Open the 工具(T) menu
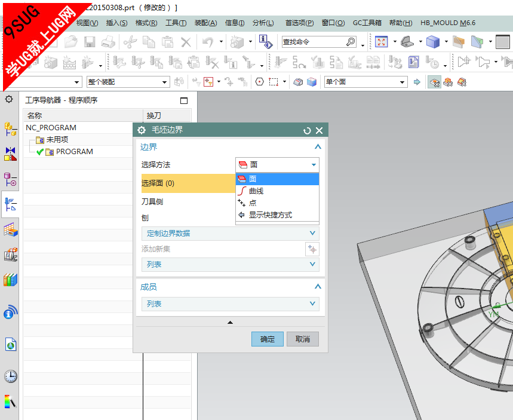The image size is (513, 420). tap(176, 23)
